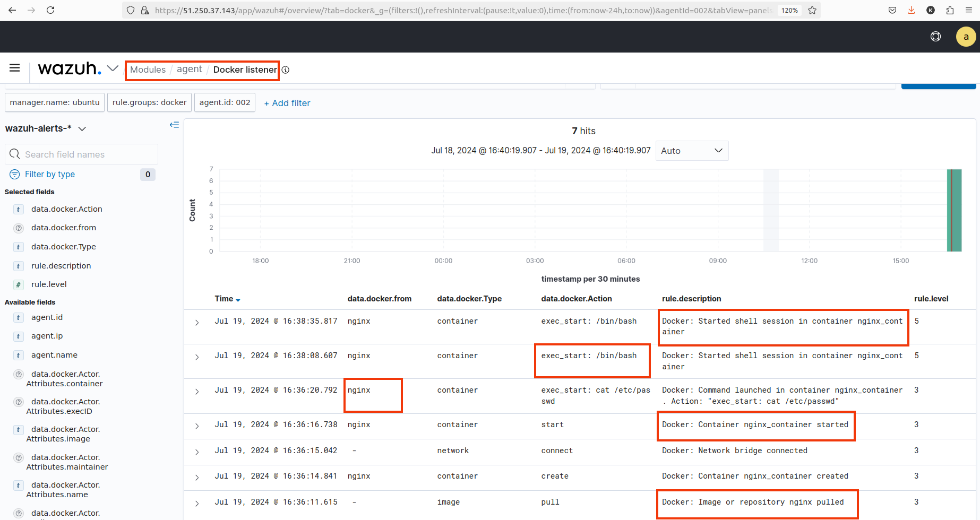Open the browser extensions menu

tap(950, 10)
